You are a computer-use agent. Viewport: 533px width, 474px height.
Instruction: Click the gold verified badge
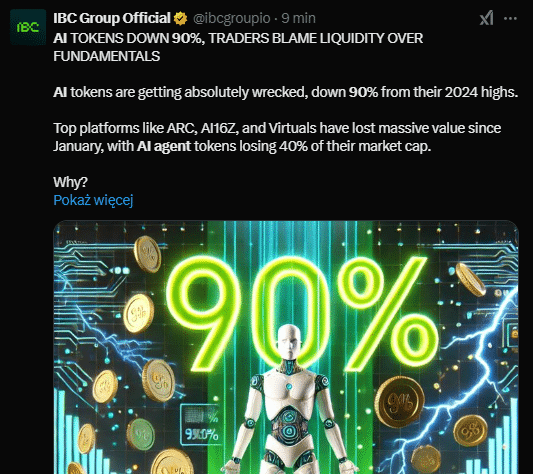[180, 18]
